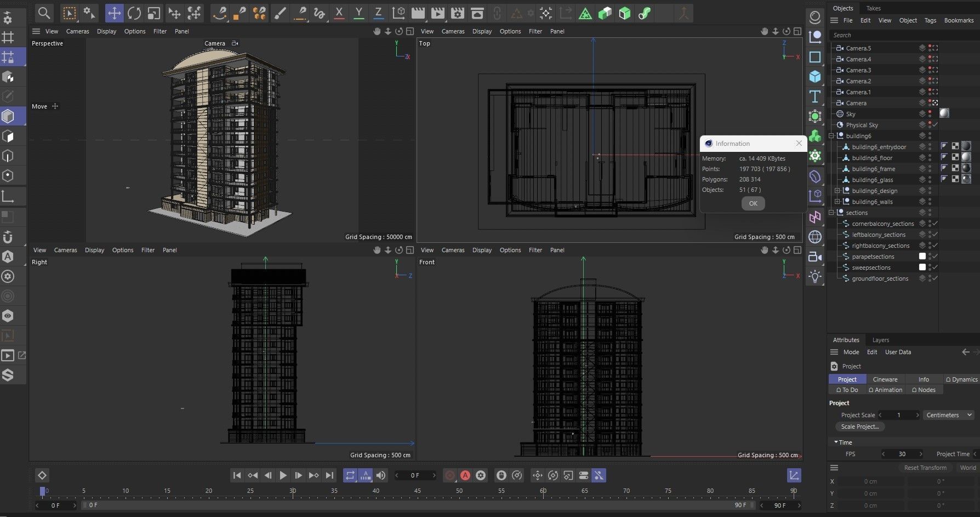
Task: Add a Camera object from the side palette
Action: coord(815,257)
